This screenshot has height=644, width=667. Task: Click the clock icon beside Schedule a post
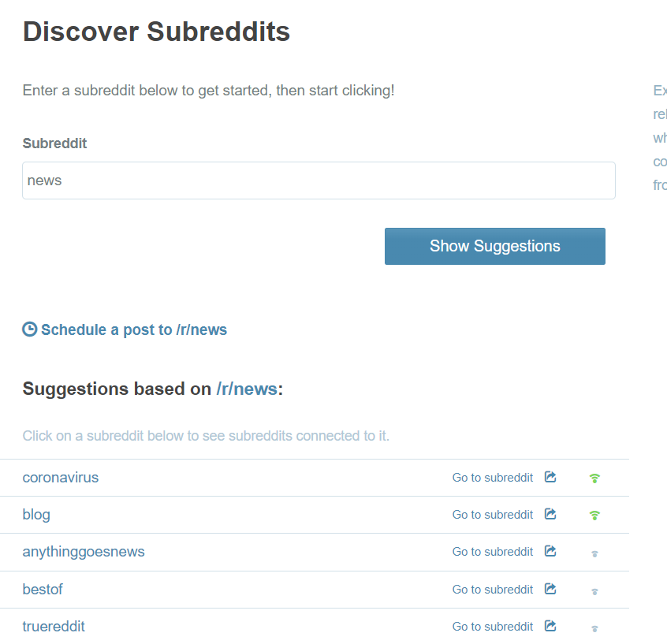coord(30,329)
